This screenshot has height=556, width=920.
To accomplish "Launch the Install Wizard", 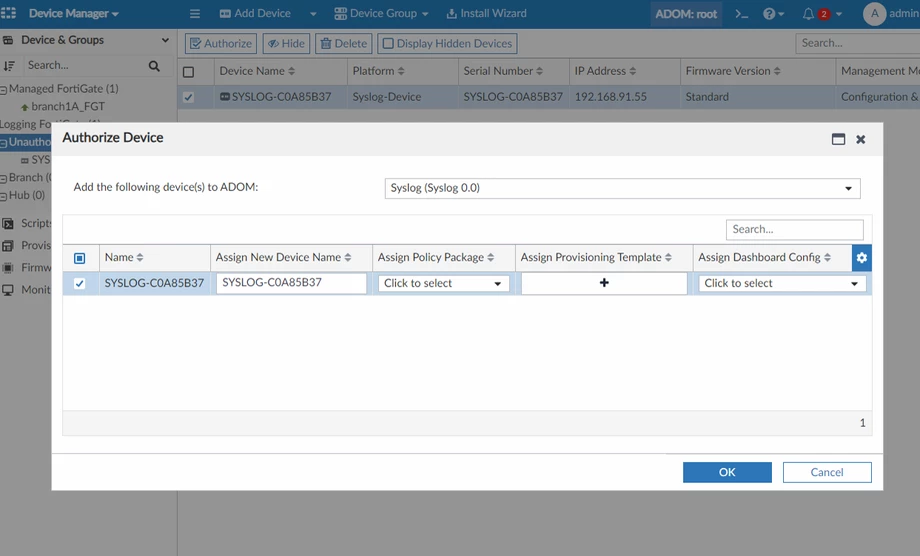I will [x=486, y=13].
